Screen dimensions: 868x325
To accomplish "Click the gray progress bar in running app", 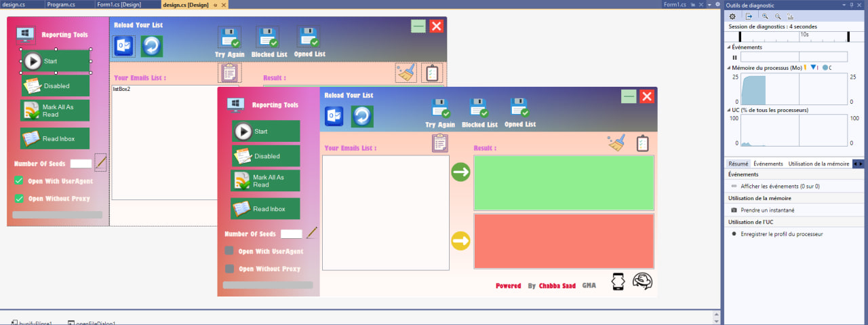I will pos(268,285).
